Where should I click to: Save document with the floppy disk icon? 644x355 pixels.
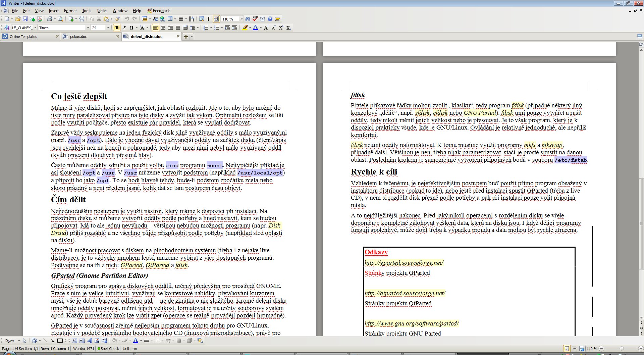coord(25,19)
